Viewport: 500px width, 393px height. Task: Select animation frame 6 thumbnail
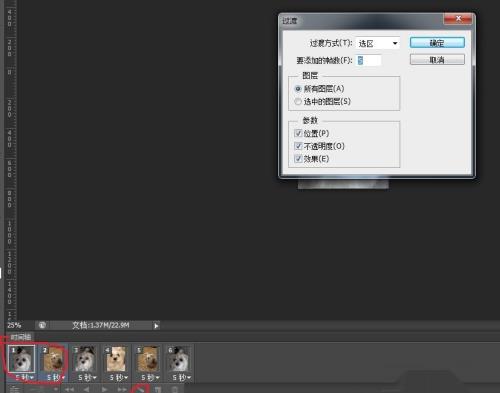tap(179, 359)
